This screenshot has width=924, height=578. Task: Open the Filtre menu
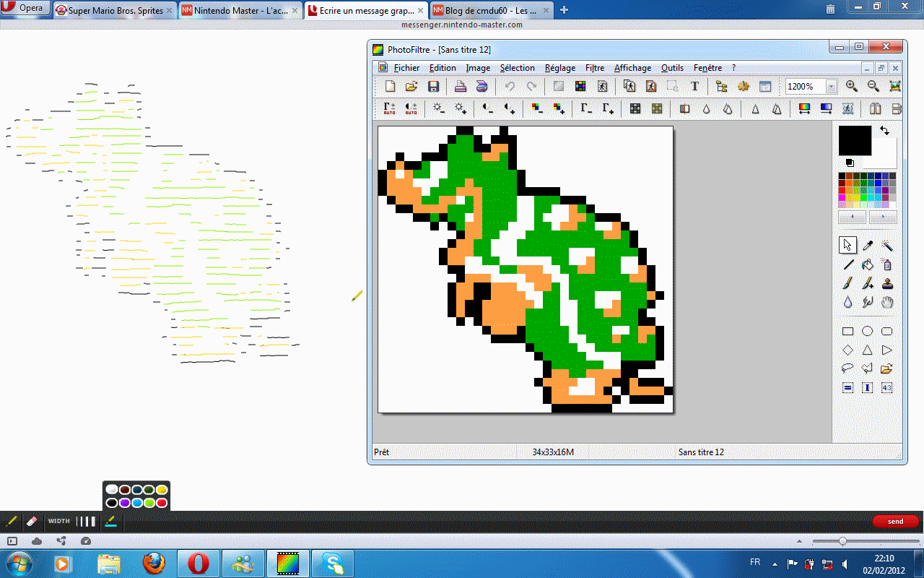coord(595,68)
